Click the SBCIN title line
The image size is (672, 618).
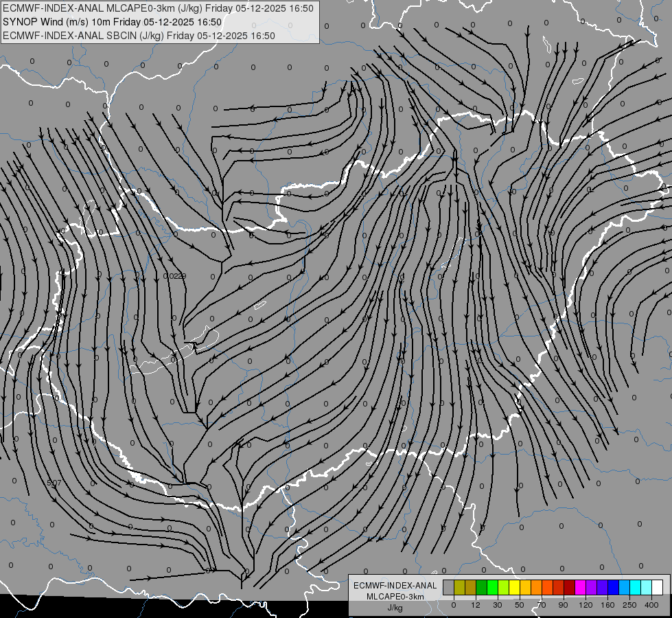point(139,36)
